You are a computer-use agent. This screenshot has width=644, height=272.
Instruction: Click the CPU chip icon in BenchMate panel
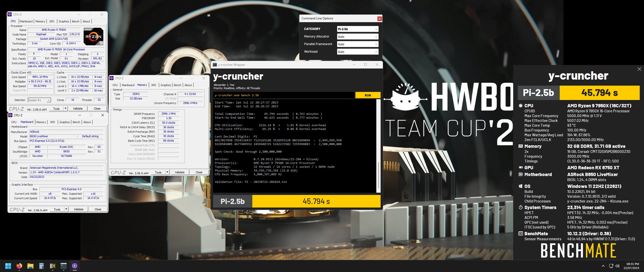(x=521, y=106)
